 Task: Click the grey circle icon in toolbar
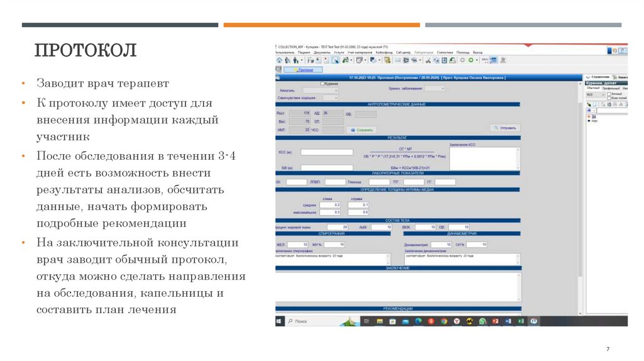coord(462,60)
